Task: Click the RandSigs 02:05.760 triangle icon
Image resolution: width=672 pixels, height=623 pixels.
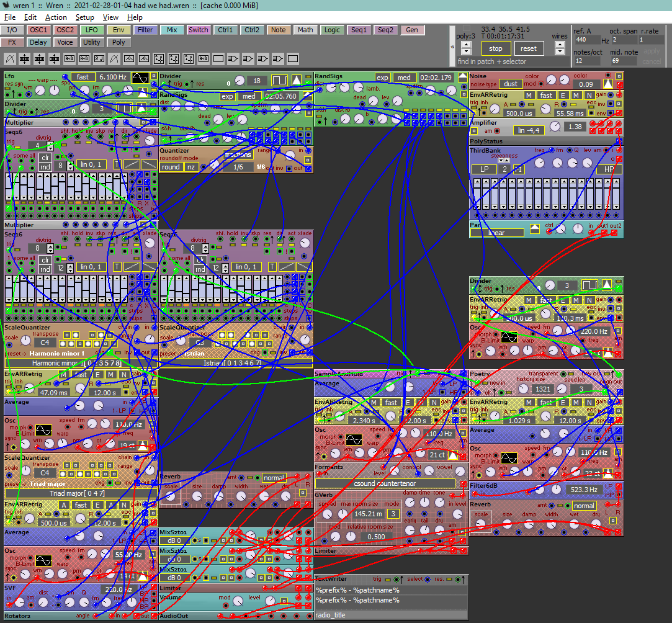Action: pos(307,96)
